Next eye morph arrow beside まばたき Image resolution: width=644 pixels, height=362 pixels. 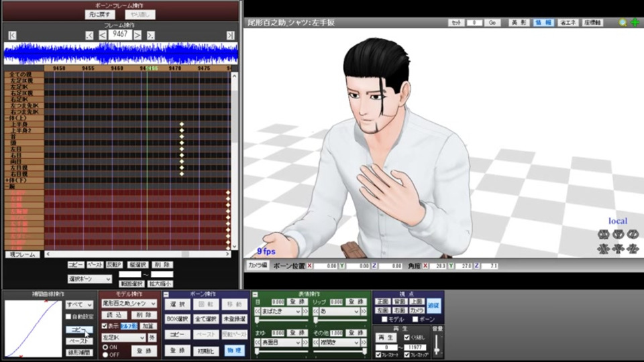(x=305, y=312)
